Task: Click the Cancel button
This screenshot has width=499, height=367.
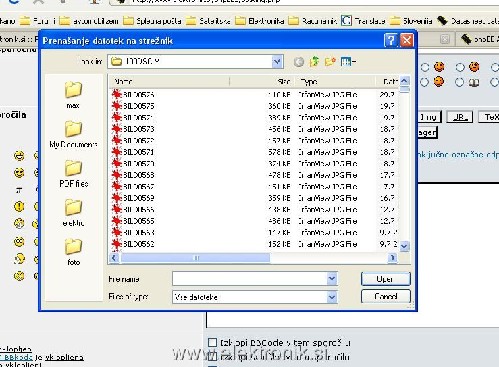Action: point(385,296)
